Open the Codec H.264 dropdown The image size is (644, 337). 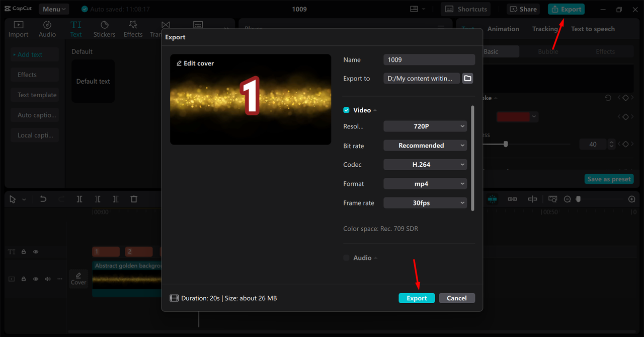[425, 165]
